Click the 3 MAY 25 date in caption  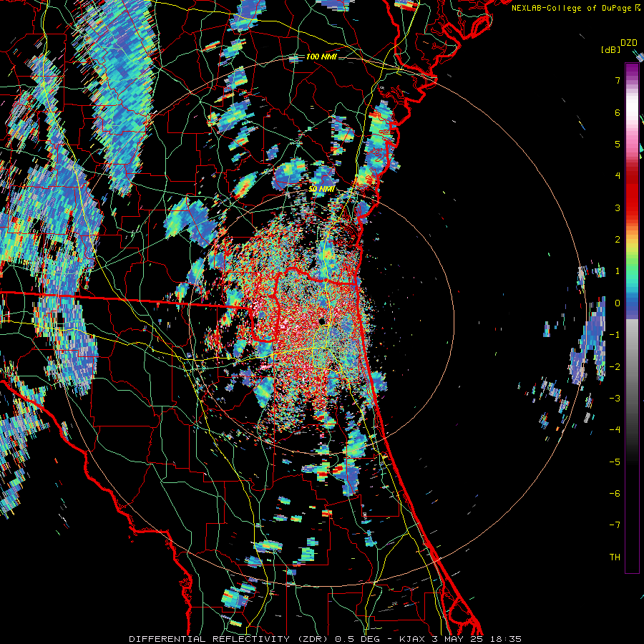(x=457, y=639)
